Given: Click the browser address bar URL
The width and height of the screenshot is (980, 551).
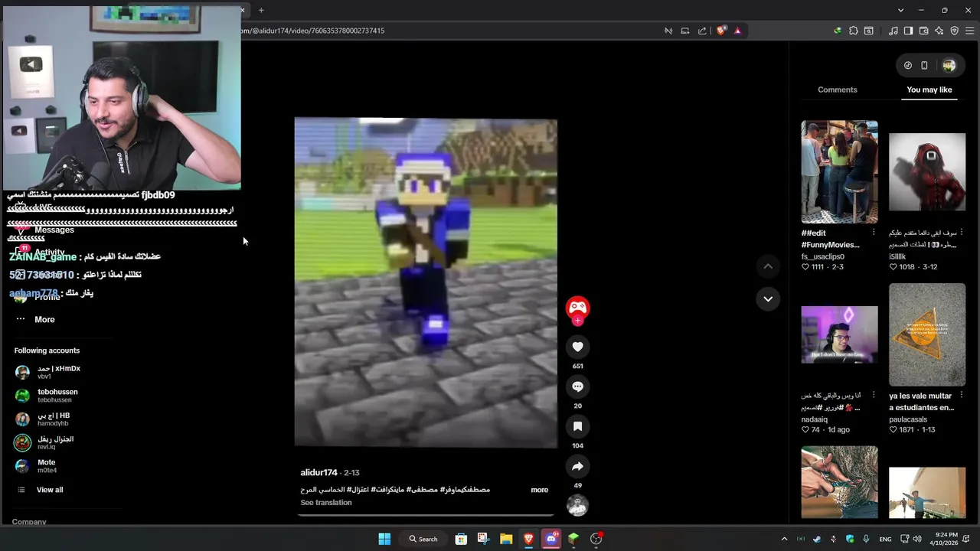Looking at the screenshot, I should coord(314,31).
